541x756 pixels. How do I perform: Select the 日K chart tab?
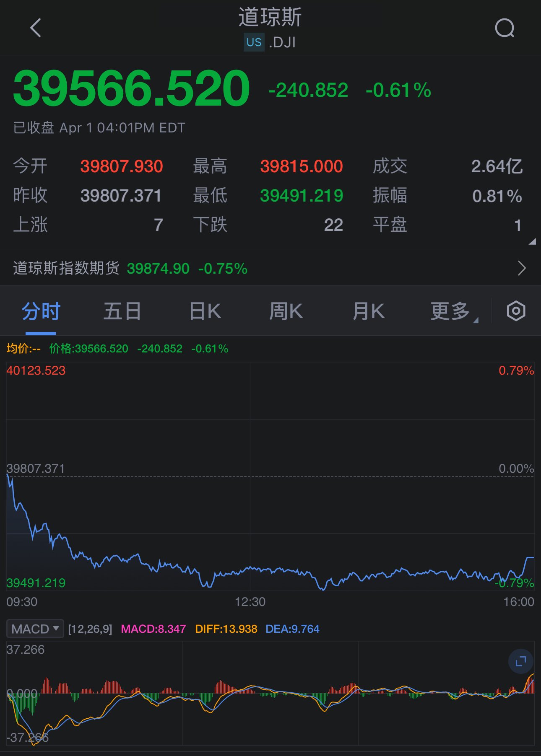205,311
